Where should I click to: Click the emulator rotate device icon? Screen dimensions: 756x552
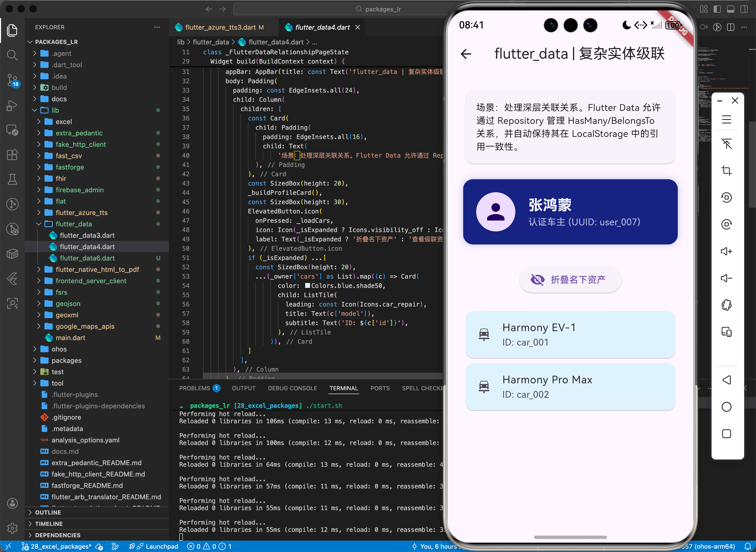726,305
